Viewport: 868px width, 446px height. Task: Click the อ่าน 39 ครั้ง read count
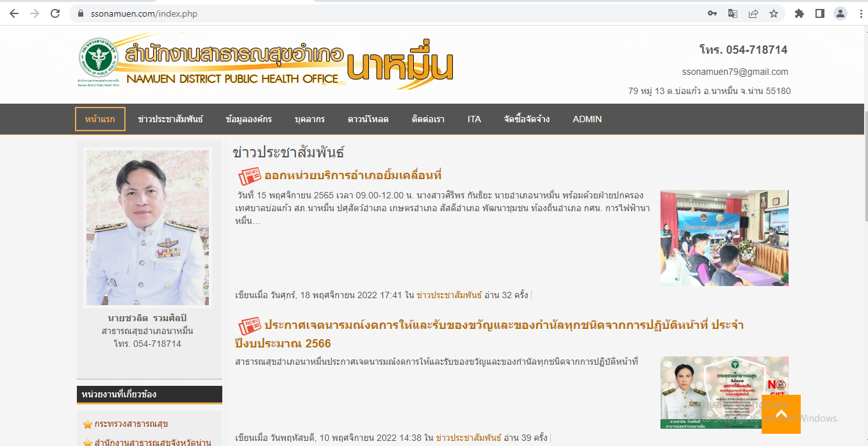point(525,438)
